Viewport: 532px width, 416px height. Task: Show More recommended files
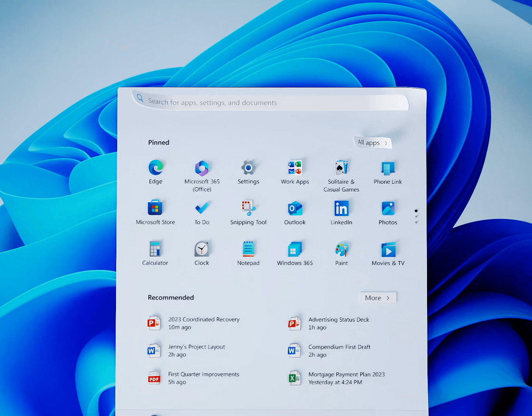pos(378,298)
